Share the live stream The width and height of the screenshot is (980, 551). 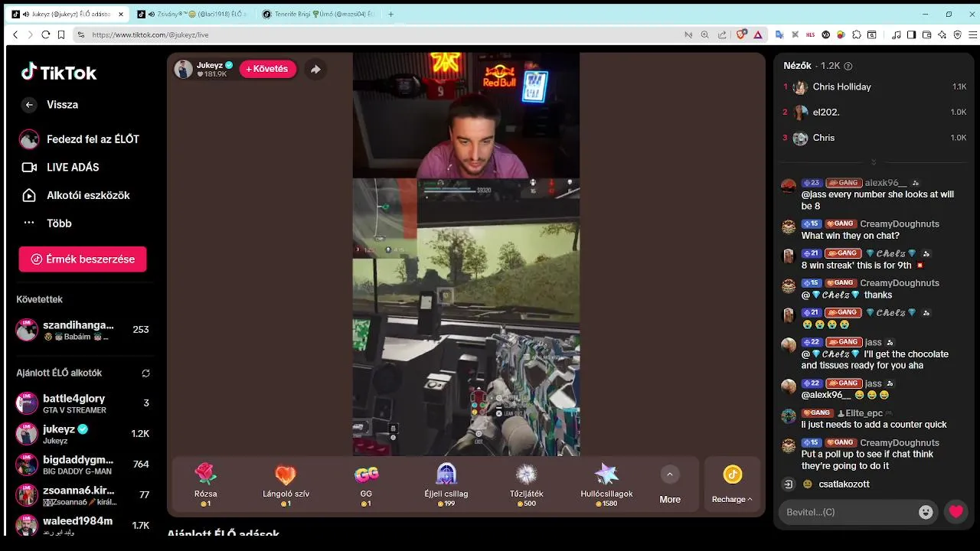point(315,69)
